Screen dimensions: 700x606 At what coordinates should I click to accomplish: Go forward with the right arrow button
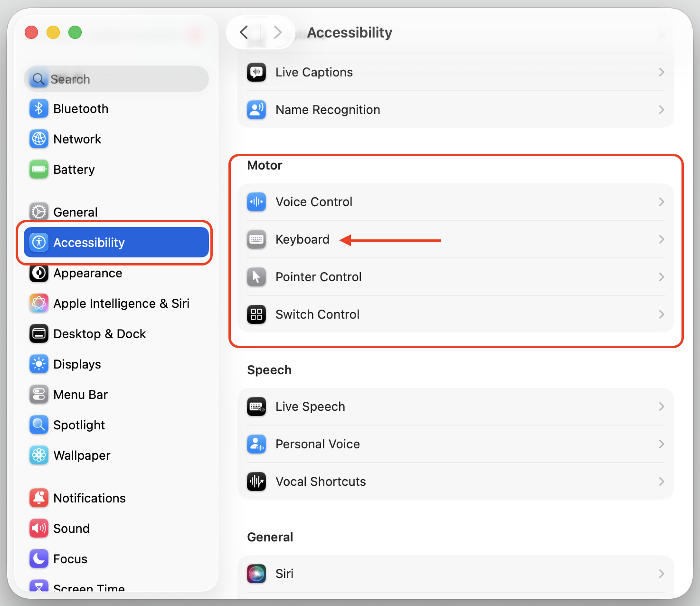pos(278,32)
